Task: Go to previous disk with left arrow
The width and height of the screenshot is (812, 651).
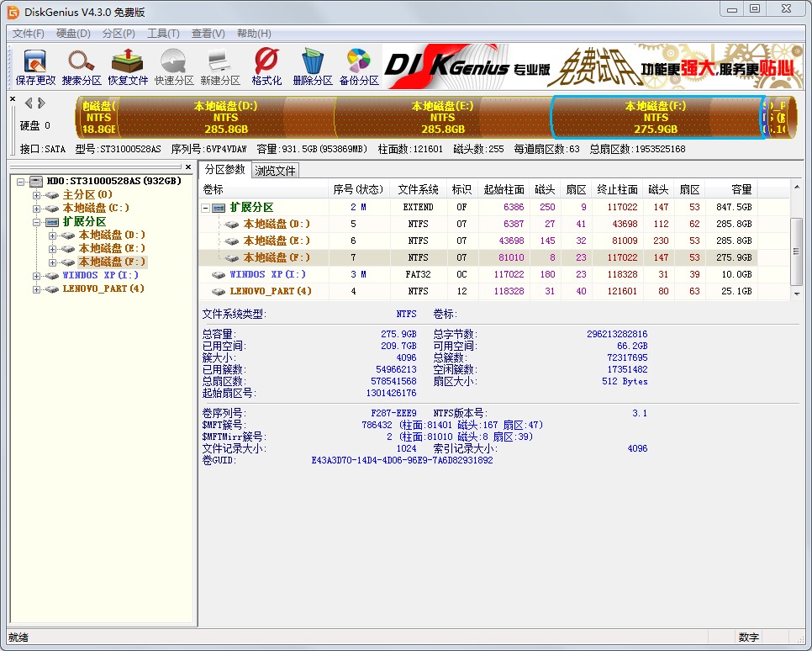Action: click(29, 103)
